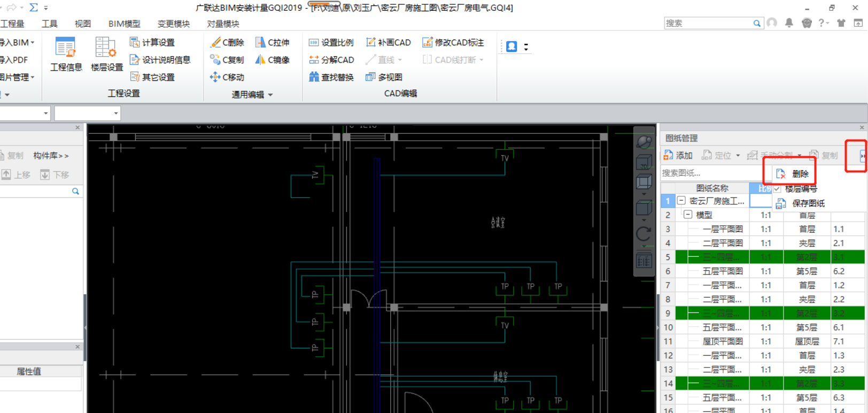Click the 计算设置 icon
The image size is (868, 413).
coord(135,42)
